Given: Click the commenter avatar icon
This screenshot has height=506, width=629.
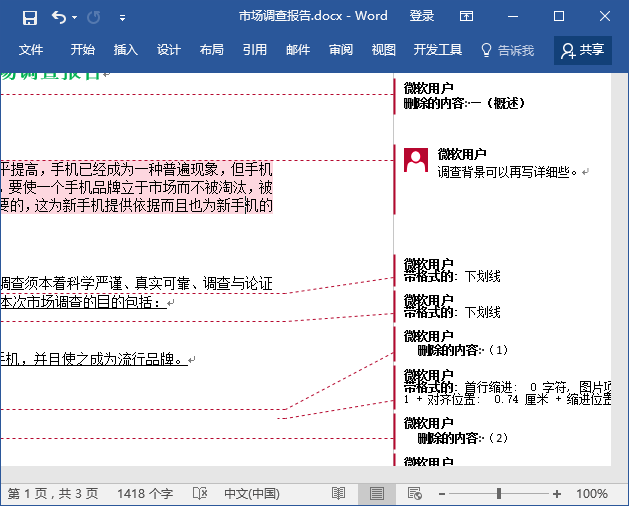Looking at the screenshot, I should [x=416, y=160].
